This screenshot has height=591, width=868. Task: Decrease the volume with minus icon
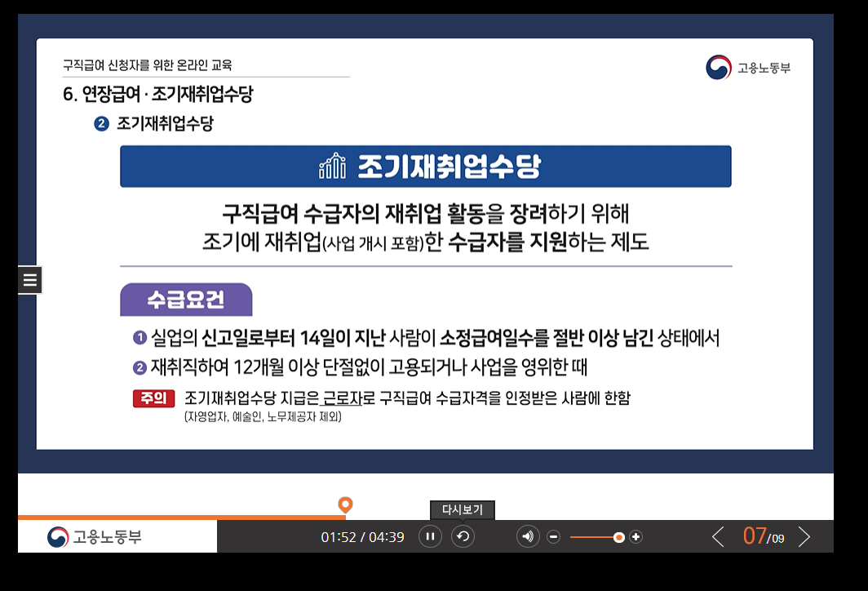(x=553, y=536)
